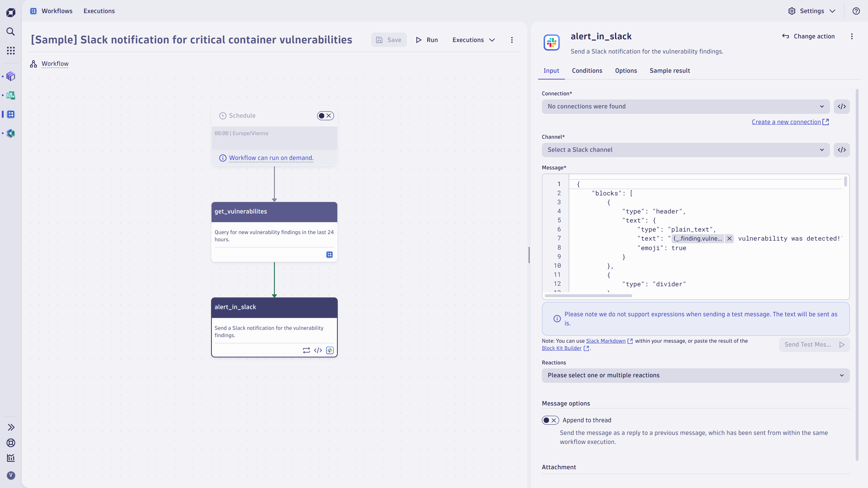Open the expression editor icon next to Connection
The image size is (868, 488).
pos(842,106)
